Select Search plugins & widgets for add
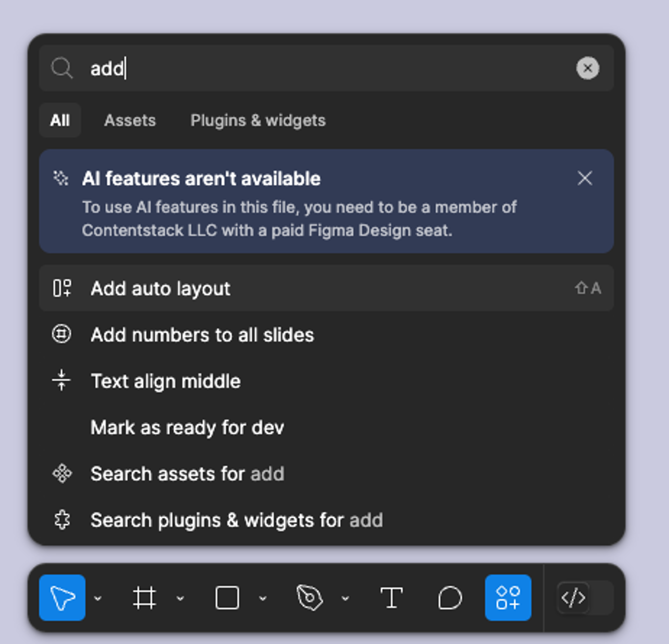Image resolution: width=669 pixels, height=644 pixels. click(x=326, y=520)
